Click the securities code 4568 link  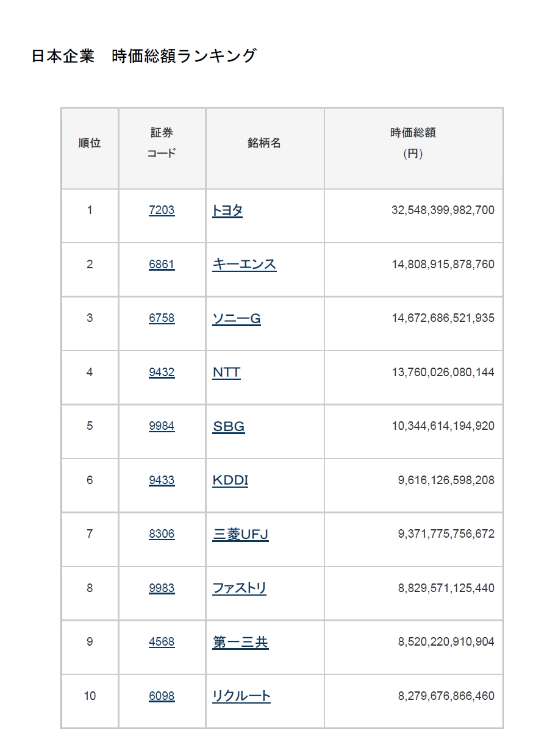tap(162, 642)
